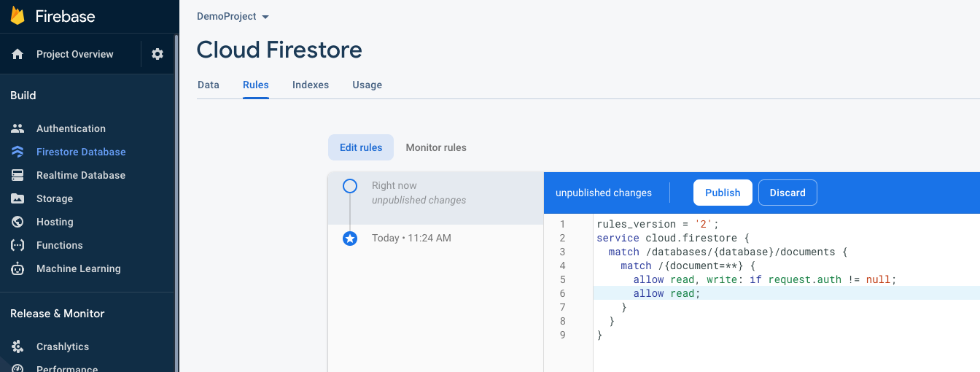Click the 'unpublished changes' banner label
This screenshot has width=980, height=372.
[604, 193]
